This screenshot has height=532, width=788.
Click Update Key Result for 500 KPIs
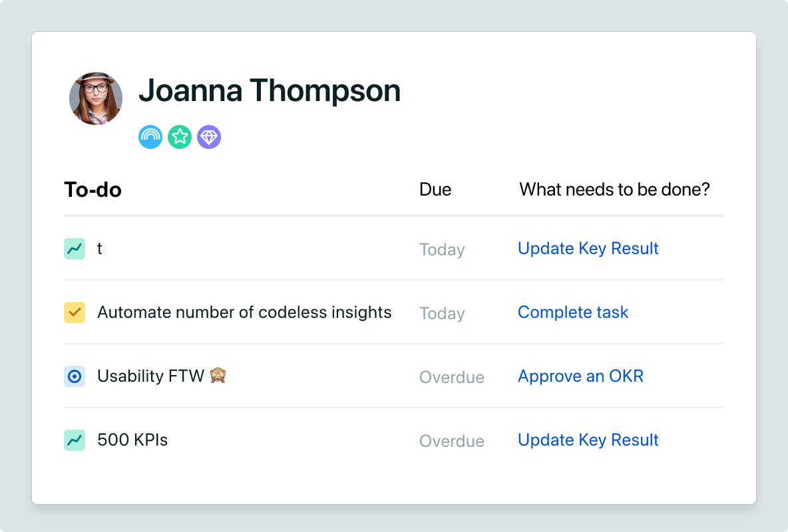tap(588, 440)
